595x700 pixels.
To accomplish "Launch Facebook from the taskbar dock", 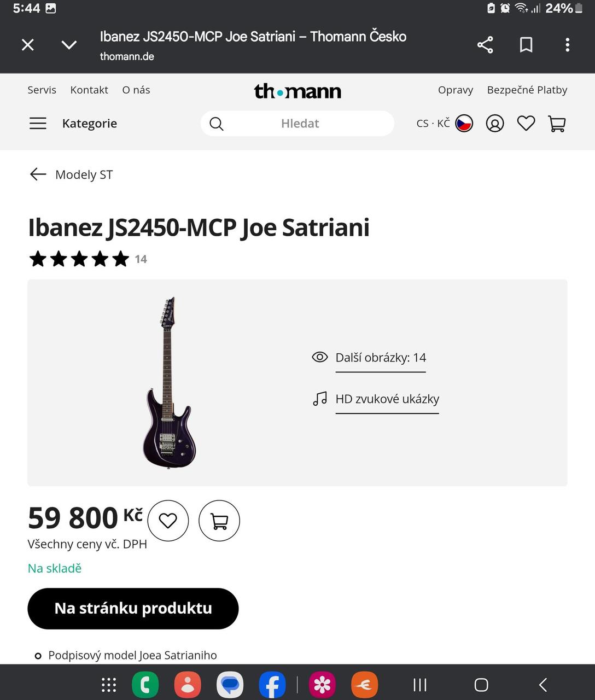I will point(272,685).
